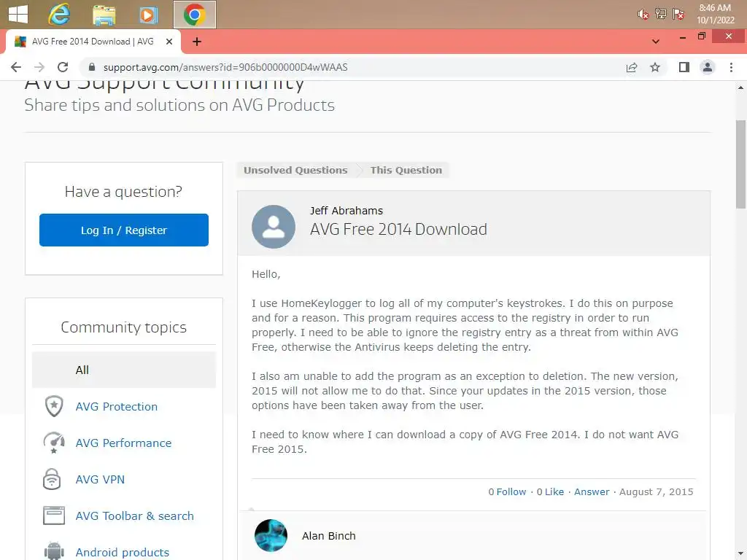
Task: Open the Chrome three-dot menu
Action: tap(731, 67)
